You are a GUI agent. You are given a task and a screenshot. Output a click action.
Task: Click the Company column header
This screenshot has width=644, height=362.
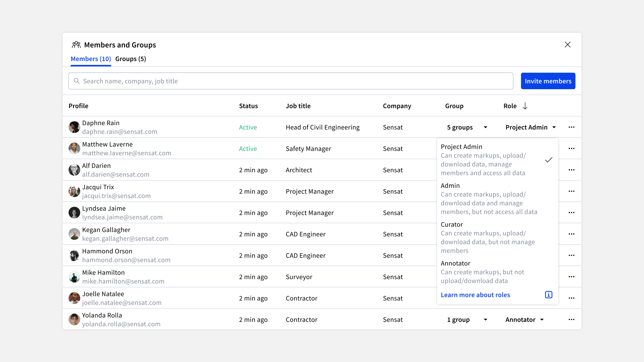click(397, 106)
